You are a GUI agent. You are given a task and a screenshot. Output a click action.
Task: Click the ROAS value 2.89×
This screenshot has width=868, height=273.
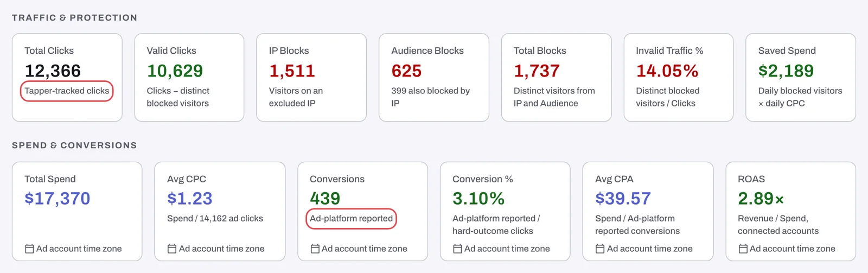[x=761, y=199]
